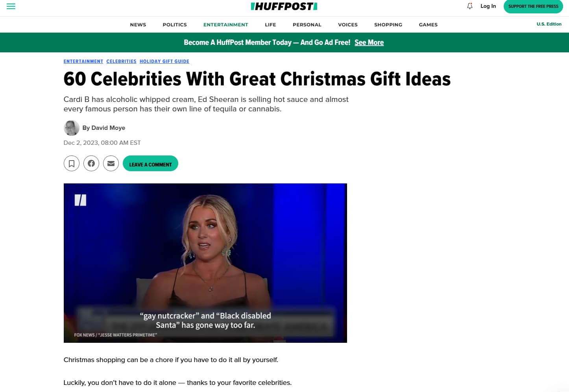Open the U.S. Edition selector
Screen dimensions: 569x392
(549, 24)
